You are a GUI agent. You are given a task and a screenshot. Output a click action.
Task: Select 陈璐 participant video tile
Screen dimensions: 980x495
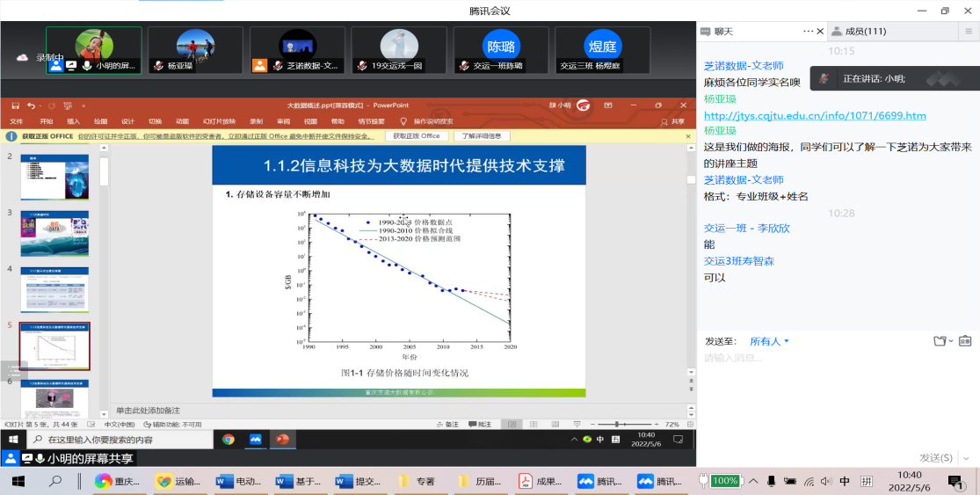501,50
